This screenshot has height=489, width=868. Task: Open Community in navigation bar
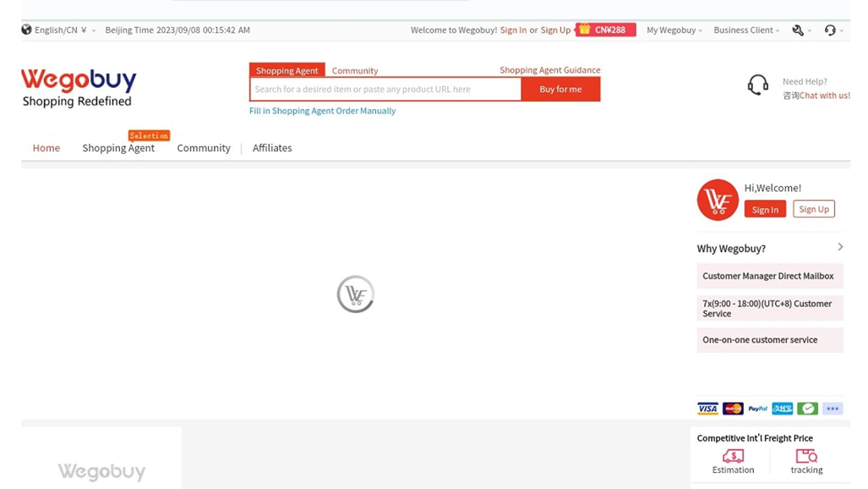pyautogui.click(x=204, y=148)
